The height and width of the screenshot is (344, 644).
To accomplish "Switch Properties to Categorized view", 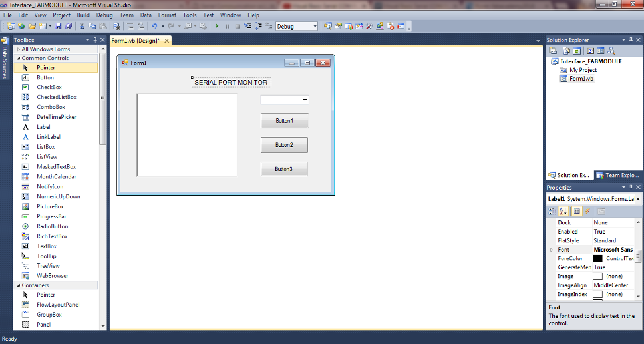I will (x=552, y=211).
